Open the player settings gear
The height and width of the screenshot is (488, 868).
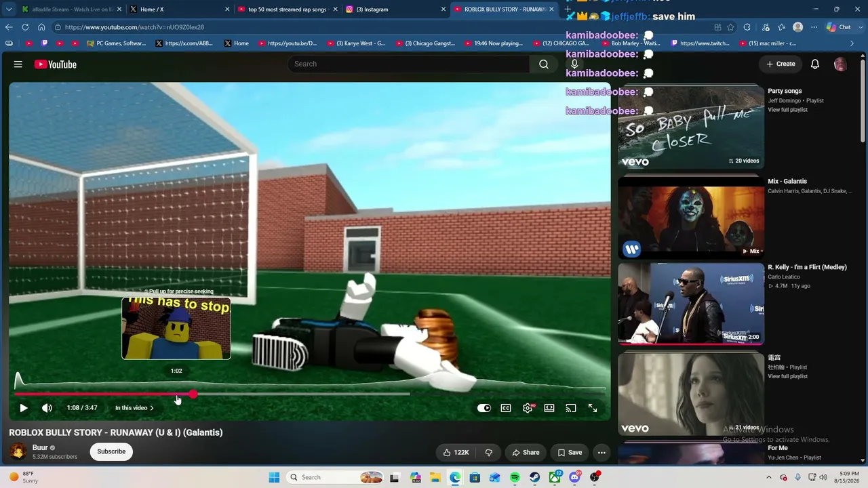tap(528, 408)
